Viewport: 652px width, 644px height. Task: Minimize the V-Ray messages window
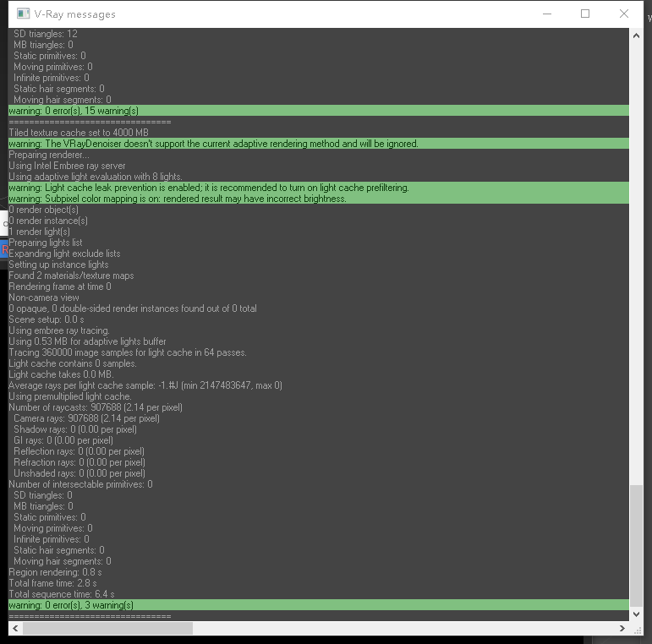click(547, 14)
